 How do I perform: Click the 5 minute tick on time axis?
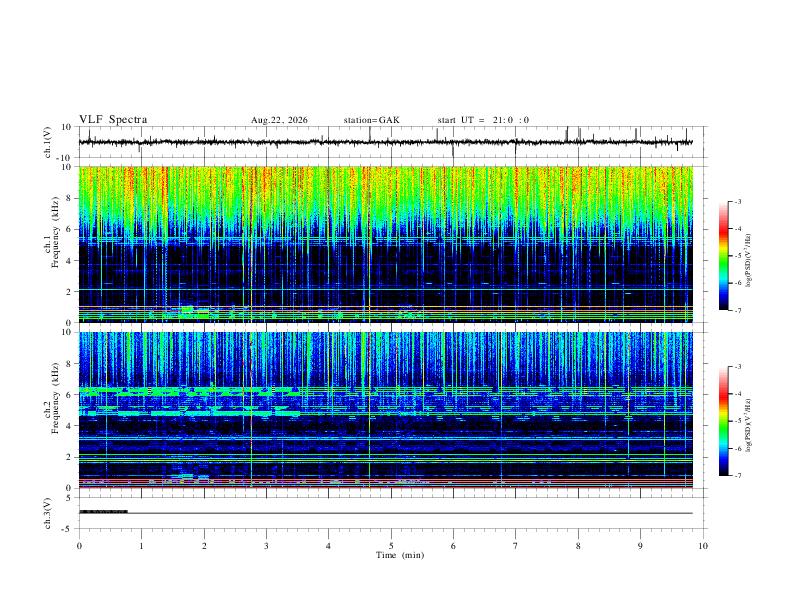(391, 546)
